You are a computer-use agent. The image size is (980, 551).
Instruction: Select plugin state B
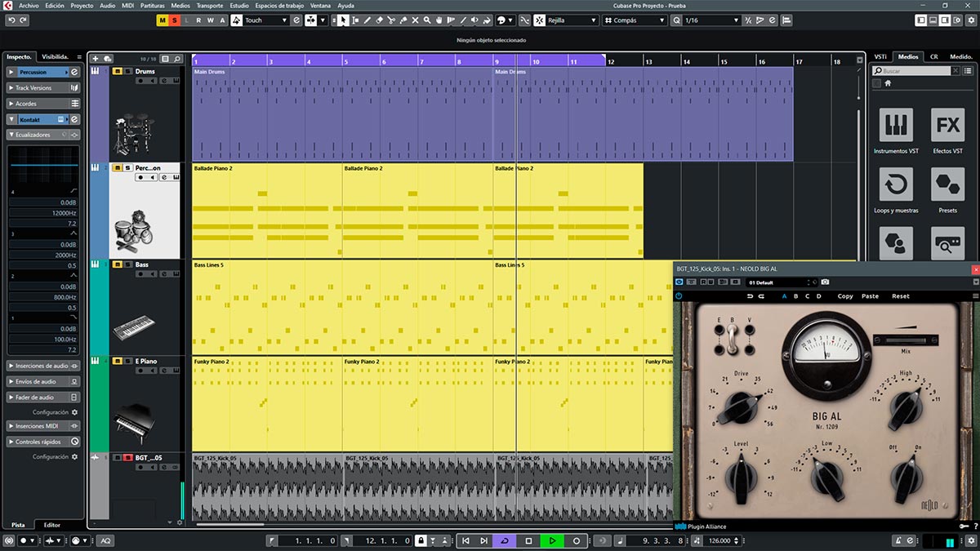point(795,296)
